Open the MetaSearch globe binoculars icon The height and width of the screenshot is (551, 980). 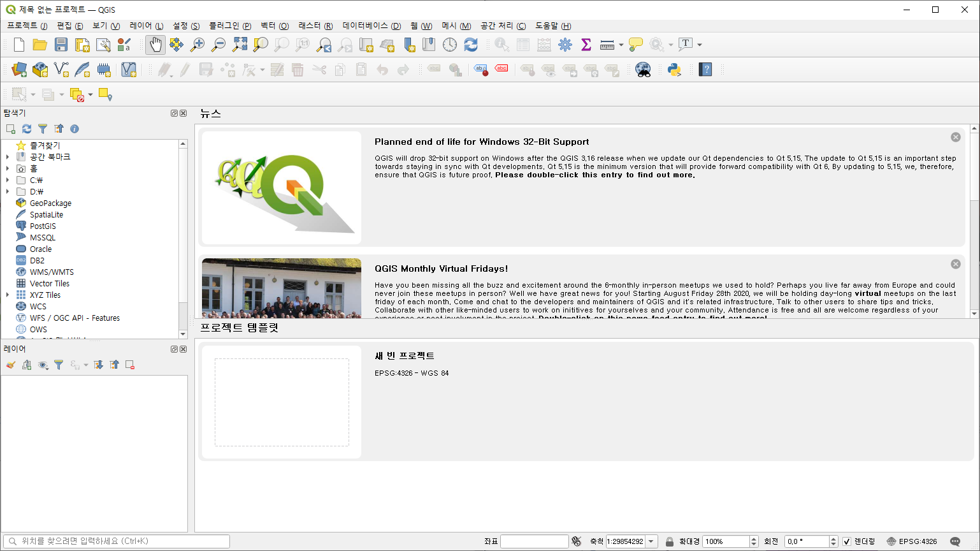[x=643, y=70]
